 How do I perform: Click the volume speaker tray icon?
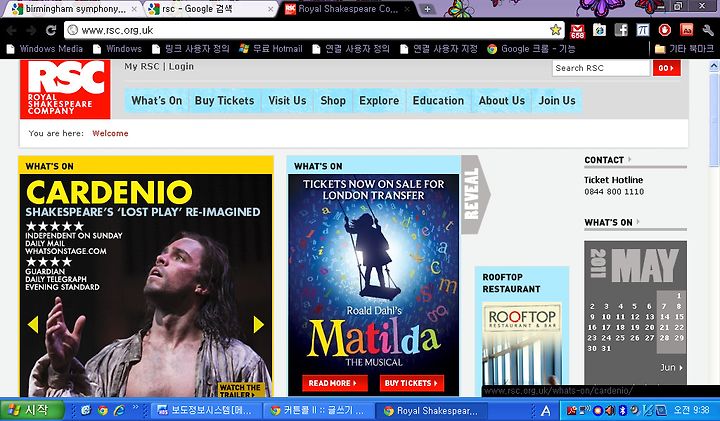(610, 410)
